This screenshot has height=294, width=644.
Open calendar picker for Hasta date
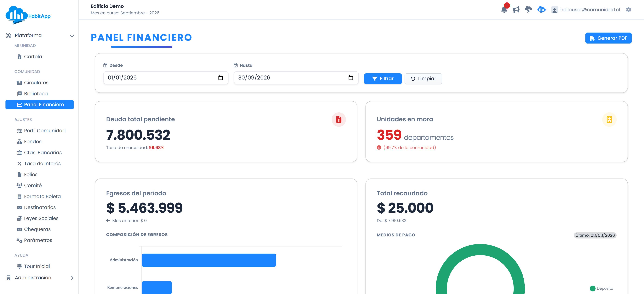tap(351, 78)
